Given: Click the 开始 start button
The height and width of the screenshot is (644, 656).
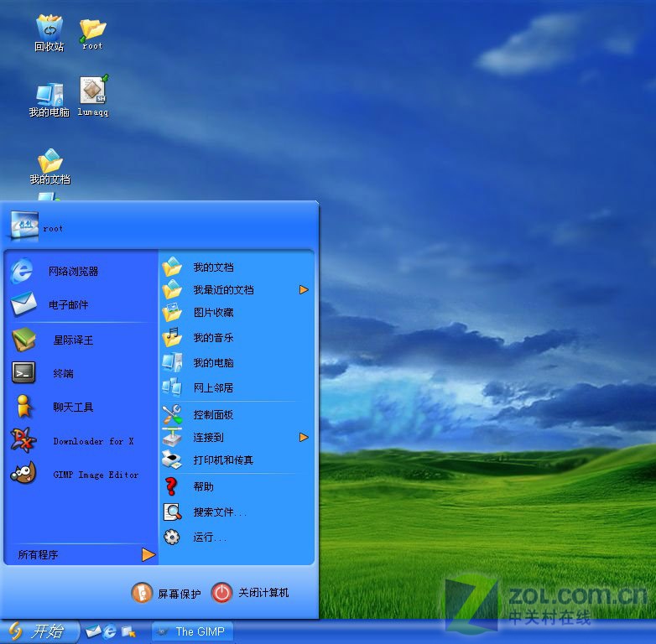Looking at the screenshot, I should tap(39, 631).
